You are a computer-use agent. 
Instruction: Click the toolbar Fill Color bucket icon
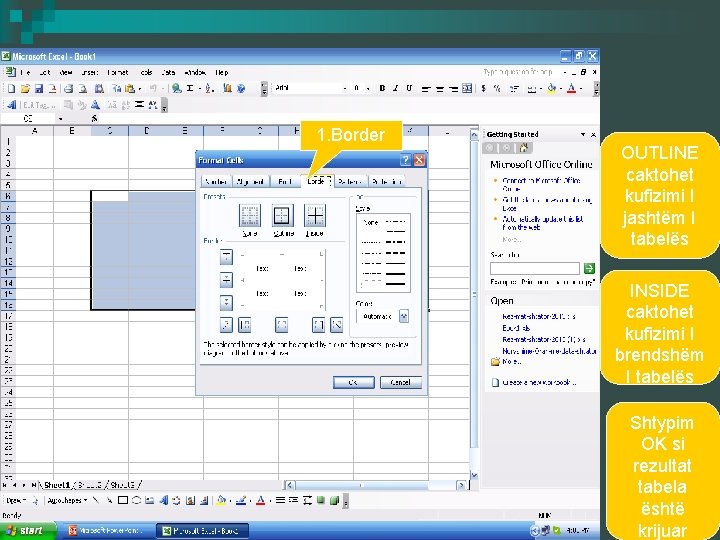click(551, 89)
